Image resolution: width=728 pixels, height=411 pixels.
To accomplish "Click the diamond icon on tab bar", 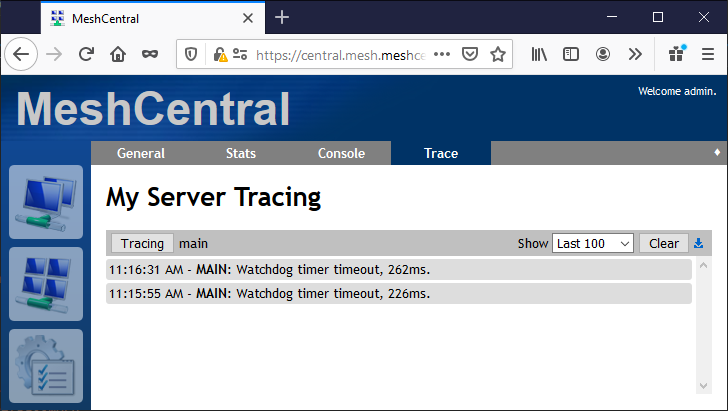I will 717,152.
